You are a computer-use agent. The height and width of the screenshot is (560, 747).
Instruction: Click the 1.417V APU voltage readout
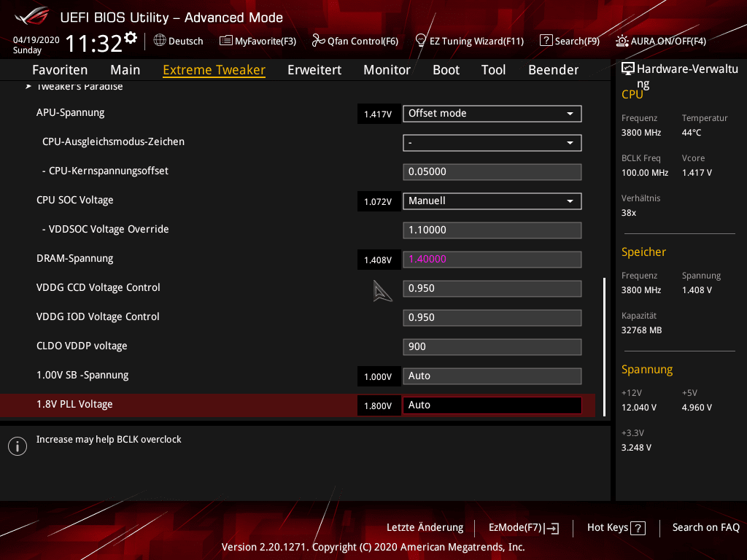click(379, 114)
